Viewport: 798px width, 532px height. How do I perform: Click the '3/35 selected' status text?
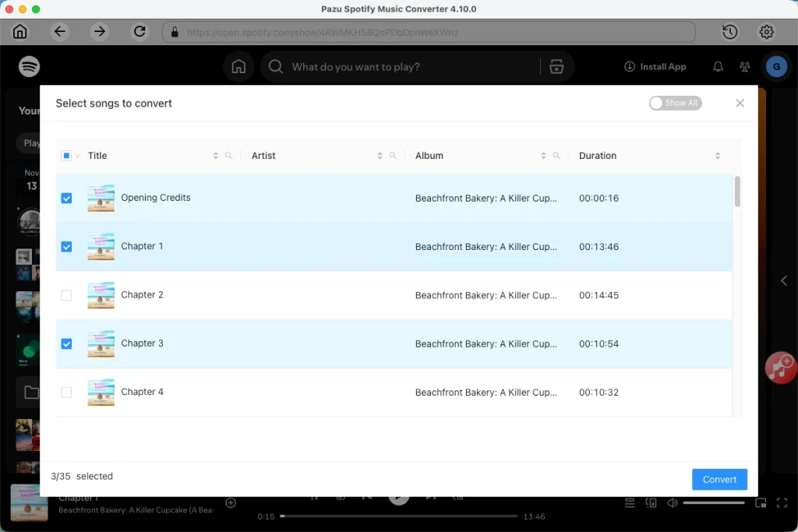[81, 477]
